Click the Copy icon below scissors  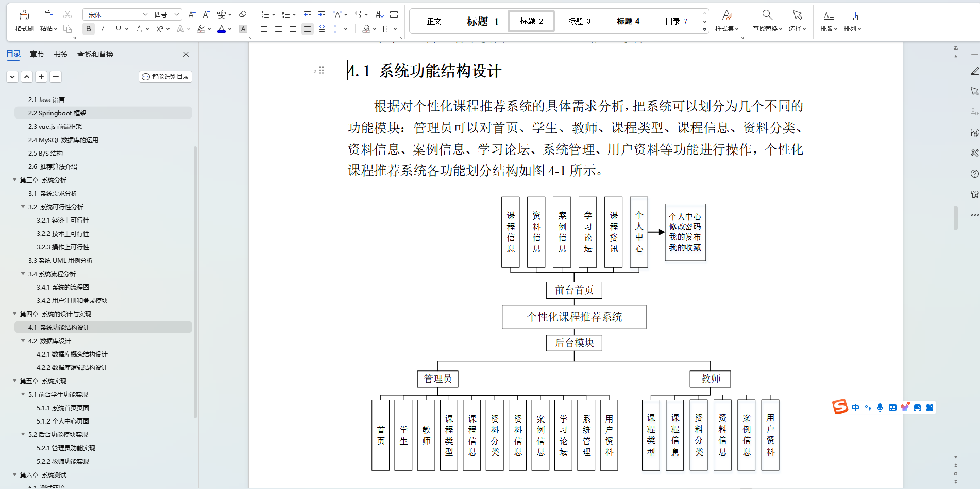pos(67,29)
